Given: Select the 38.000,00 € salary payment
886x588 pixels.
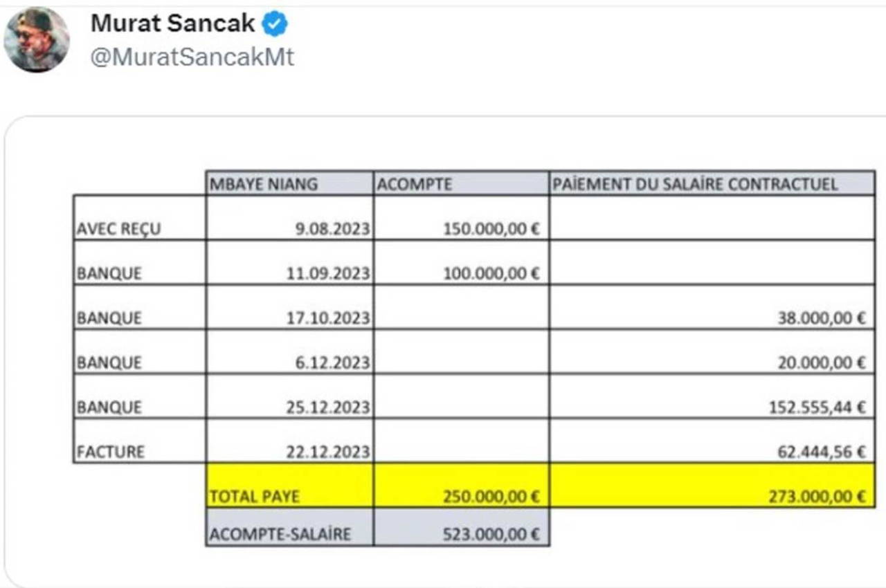Looking at the screenshot, I should (x=822, y=318).
